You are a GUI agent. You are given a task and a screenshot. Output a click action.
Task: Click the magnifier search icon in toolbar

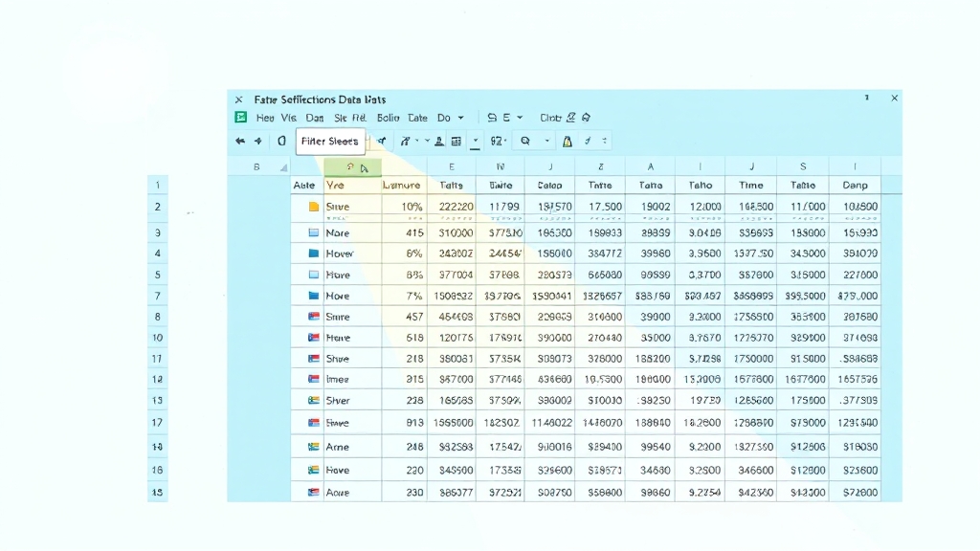524,142
